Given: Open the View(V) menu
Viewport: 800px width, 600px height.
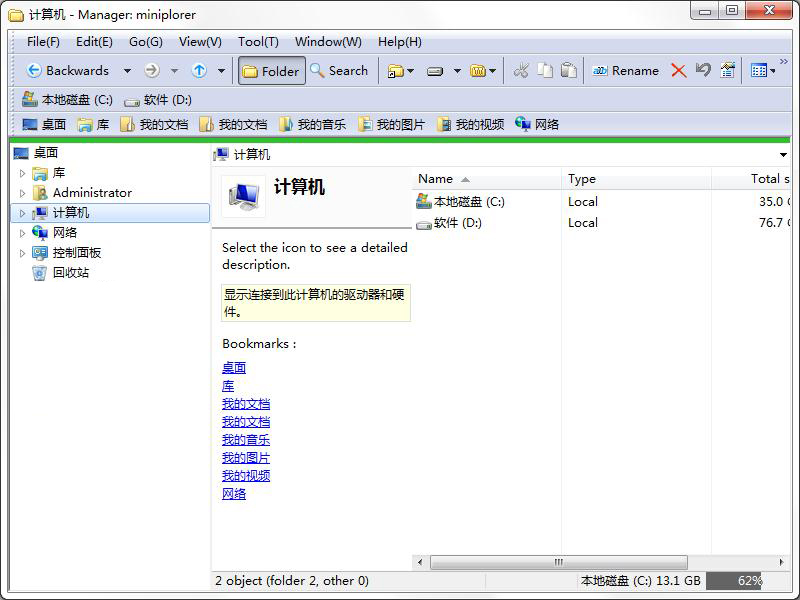Looking at the screenshot, I should [x=200, y=42].
